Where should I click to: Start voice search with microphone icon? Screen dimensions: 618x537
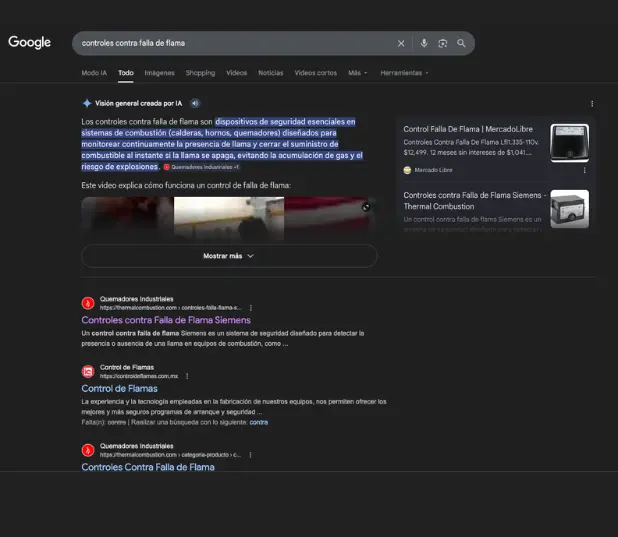(424, 43)
